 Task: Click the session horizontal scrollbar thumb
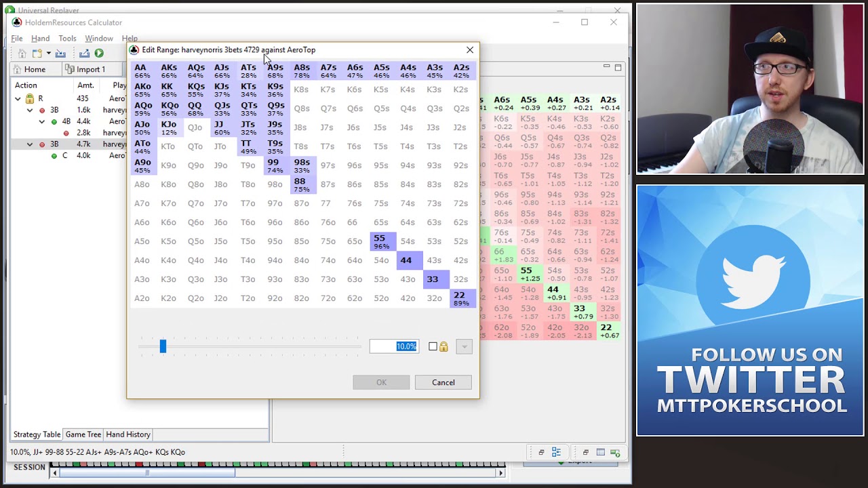pyautogui.click(x=147, y=473)
